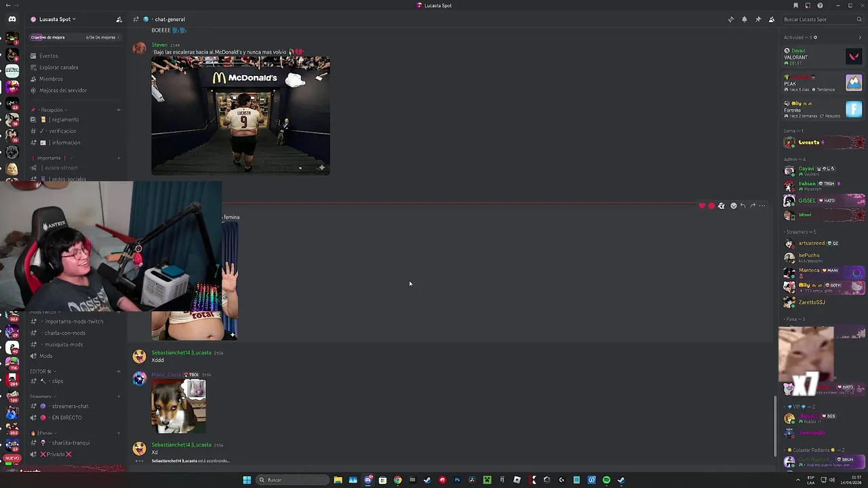
Task: Open Dayavi's VALORANT activity card
Action: [x=823, y=56]
